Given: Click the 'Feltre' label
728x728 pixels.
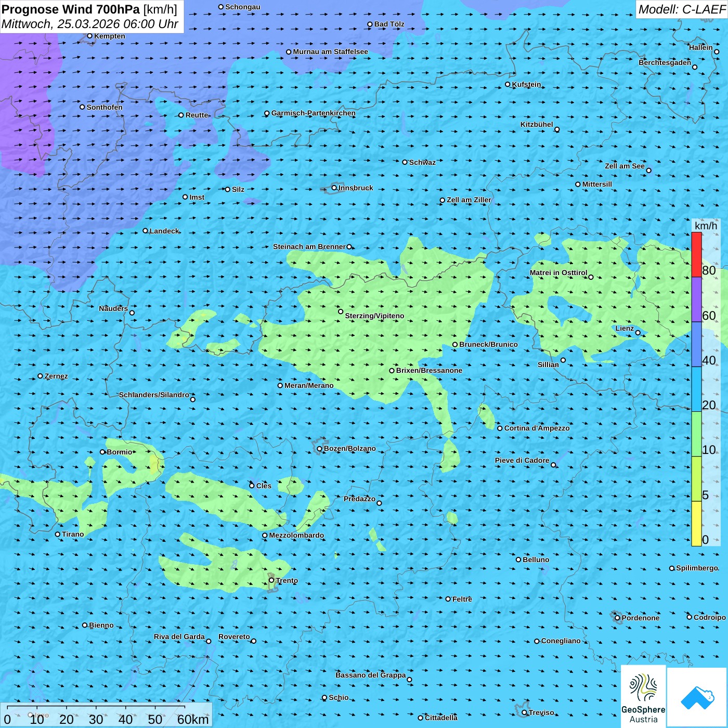Looking at the screenshot, I should click(462, 599).
